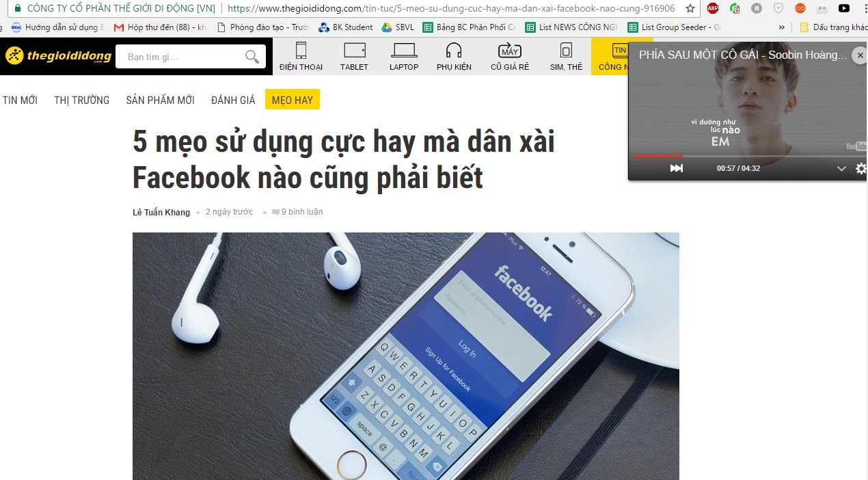
Task: Skip to next video in mini player
Action: tap(676, 168)
